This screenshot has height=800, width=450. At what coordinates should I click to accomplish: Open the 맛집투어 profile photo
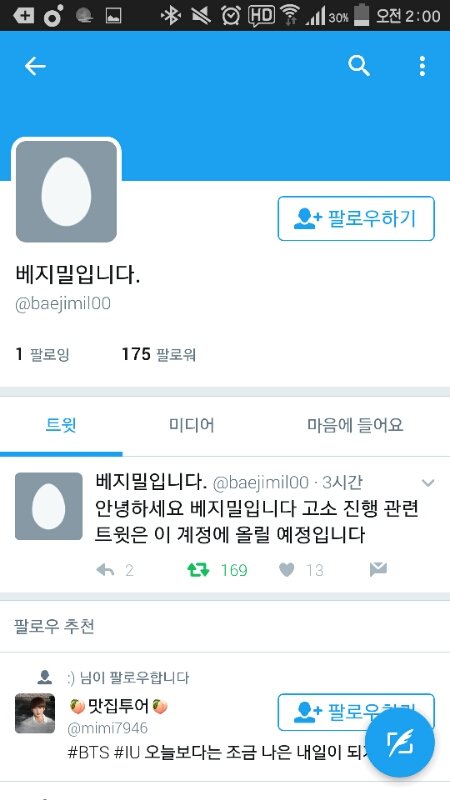35,713
